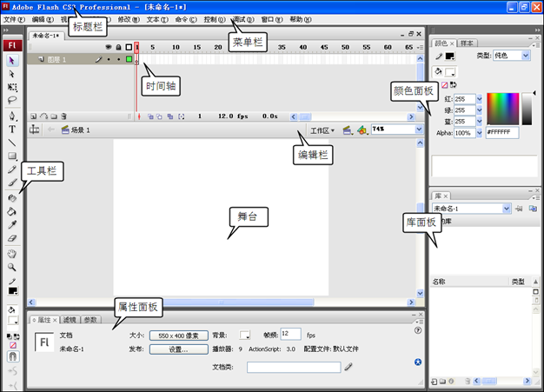Select the Eraser tool
Screen dimensions: 544x392
coord(12,238)
